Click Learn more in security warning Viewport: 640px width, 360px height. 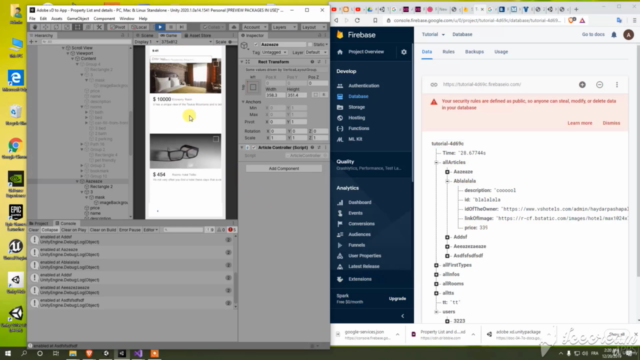pyautogui.click(x=579, y=123)
